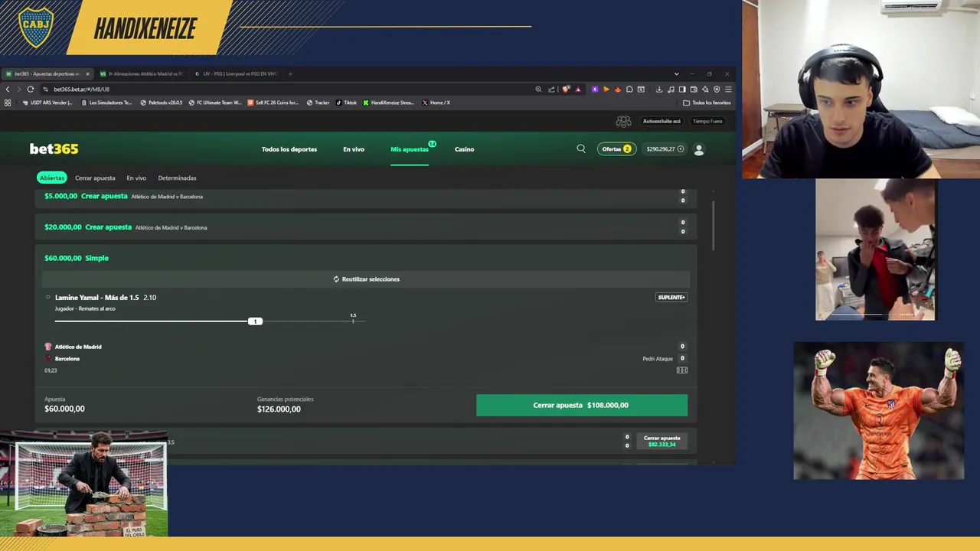Click Cerrar apuesta $82.333,34 button
980x551 pixels.
click(661, 441)
